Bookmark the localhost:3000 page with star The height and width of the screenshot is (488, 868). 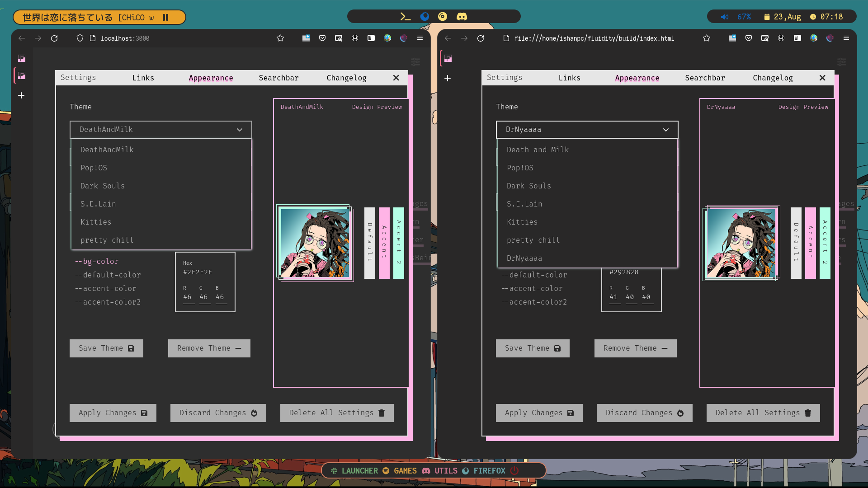tap(280, 38)
